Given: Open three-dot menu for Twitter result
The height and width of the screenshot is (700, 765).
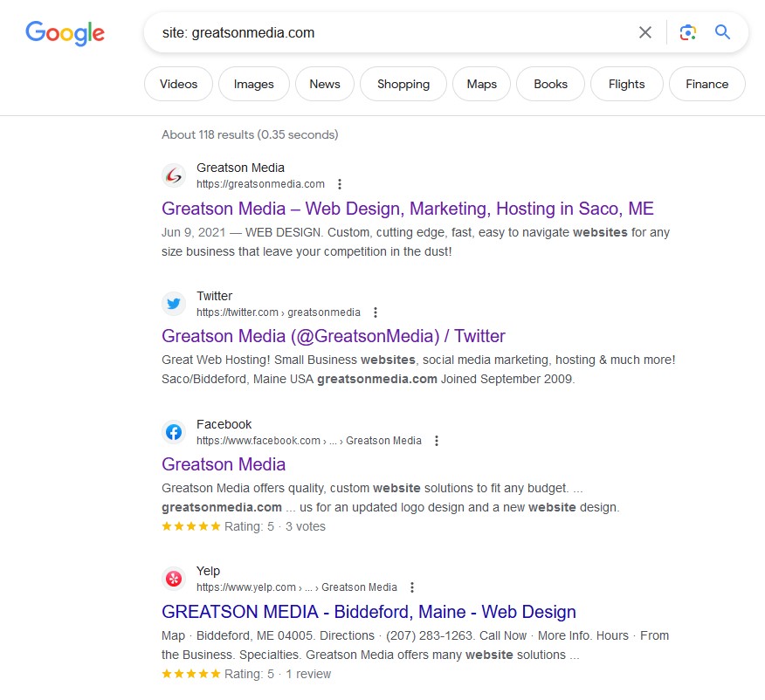Looking at the screenshot, I should pos(376,312).
